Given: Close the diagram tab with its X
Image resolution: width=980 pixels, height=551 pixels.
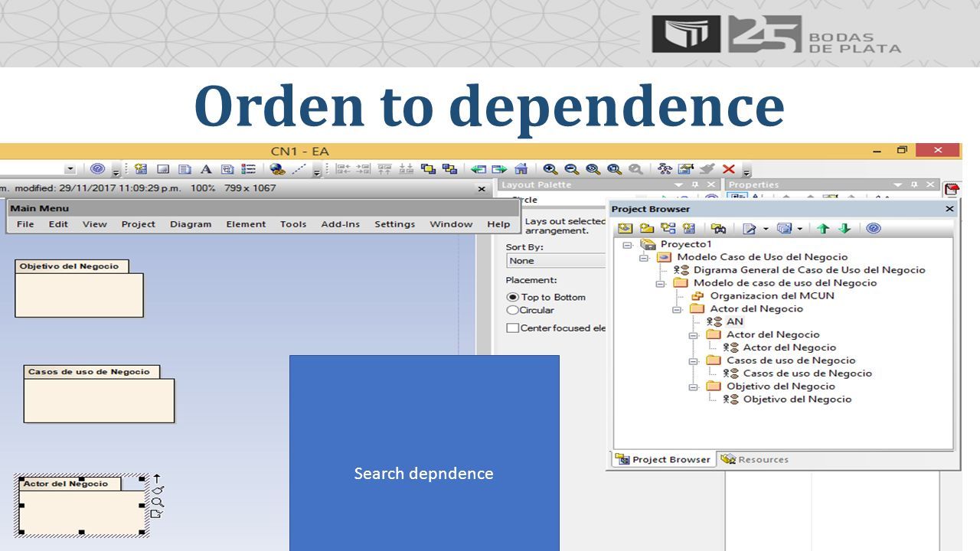Looking at the screenshot, I should (482, 188).
